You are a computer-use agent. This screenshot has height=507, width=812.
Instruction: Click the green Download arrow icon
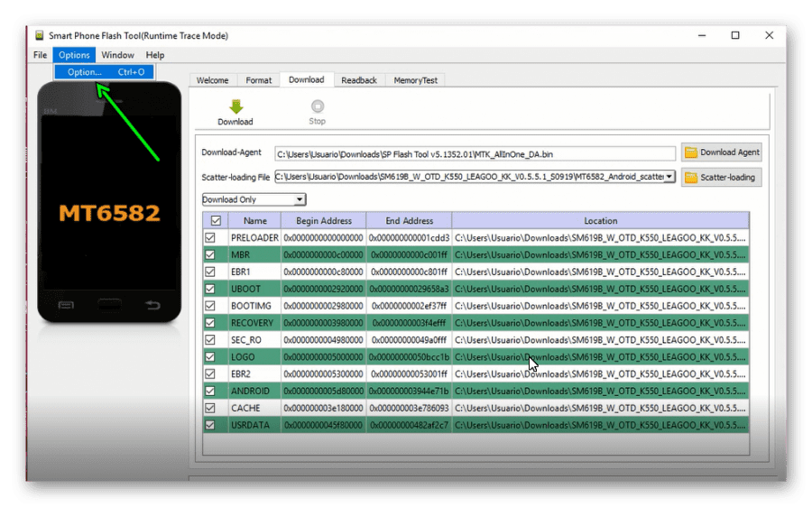pos(236,106)
